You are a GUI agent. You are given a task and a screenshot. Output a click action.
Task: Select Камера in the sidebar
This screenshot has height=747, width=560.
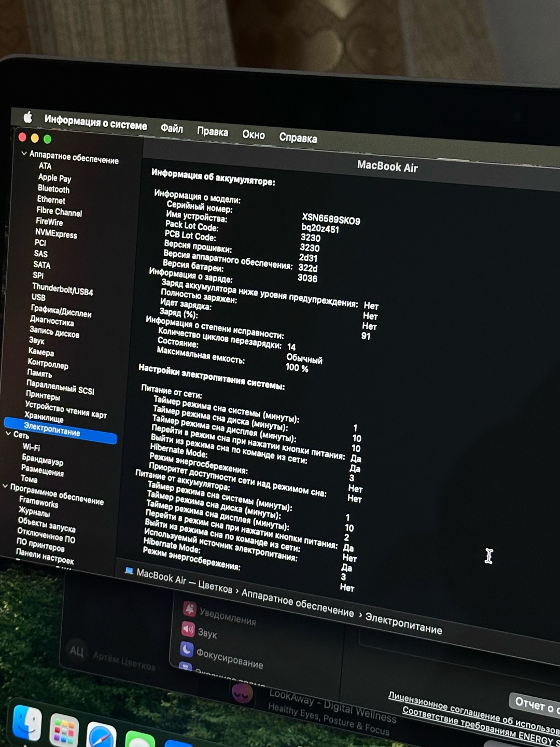(41, 352)
